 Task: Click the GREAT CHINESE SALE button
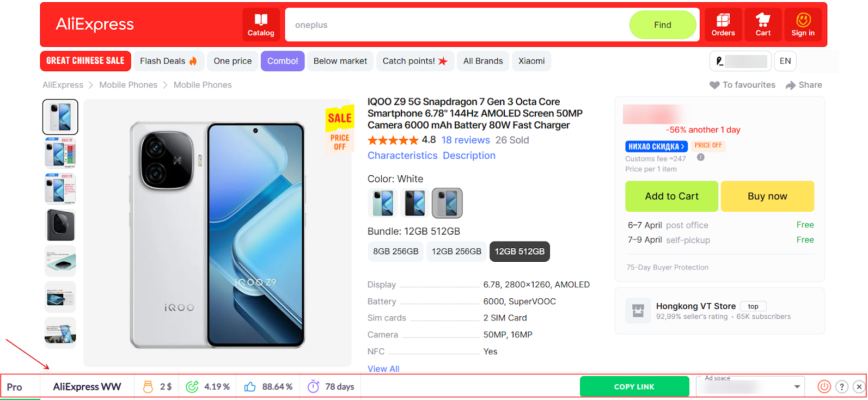point(85,61)
